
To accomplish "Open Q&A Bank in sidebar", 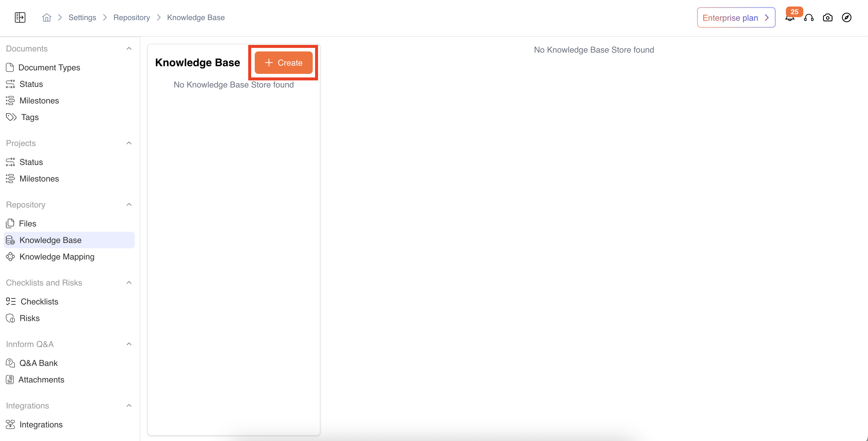I will 38,363.
